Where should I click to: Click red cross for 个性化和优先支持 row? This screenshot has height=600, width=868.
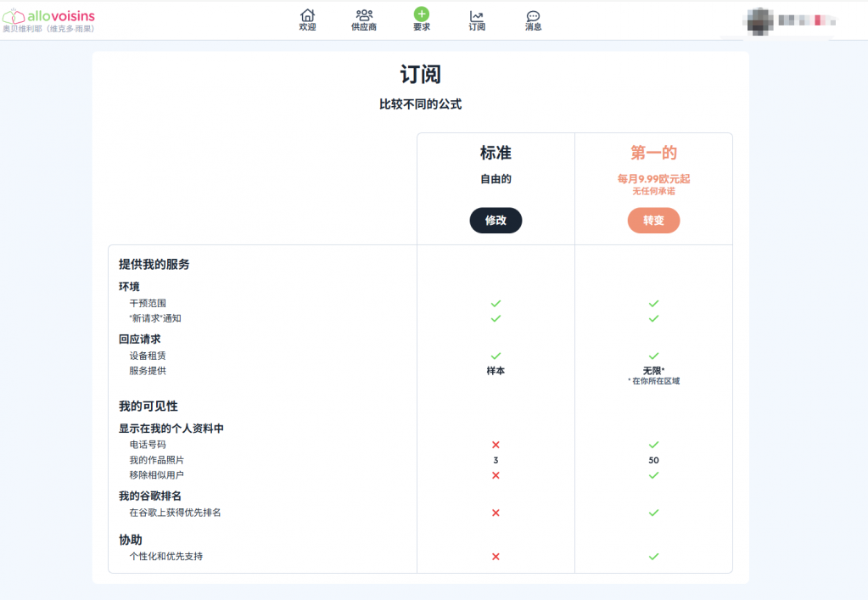tap(496, 557)
